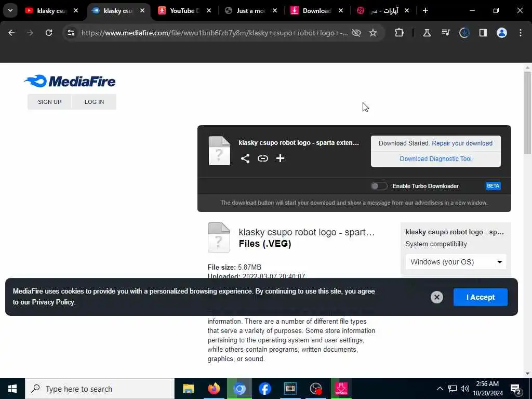532x399 pixels.
Task: Switch to the Aparat tab
Action: click(382, 10)
